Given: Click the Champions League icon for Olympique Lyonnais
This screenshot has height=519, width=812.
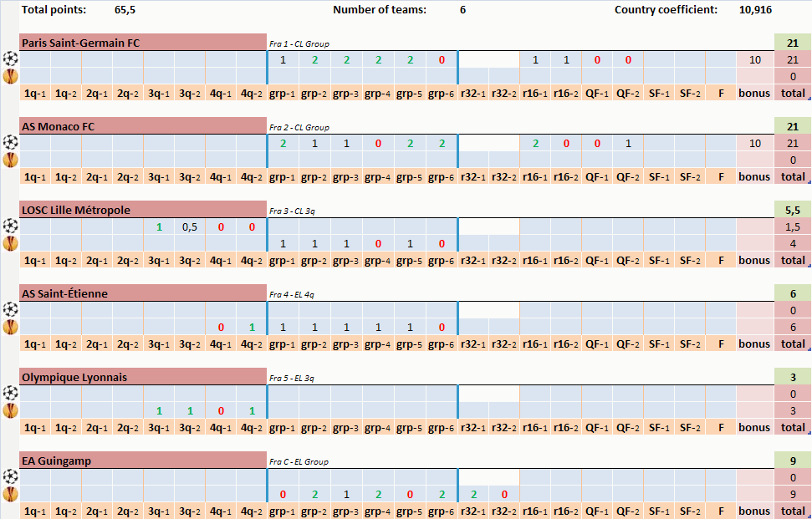Looking at the screenshot, I should coord(10,393).
